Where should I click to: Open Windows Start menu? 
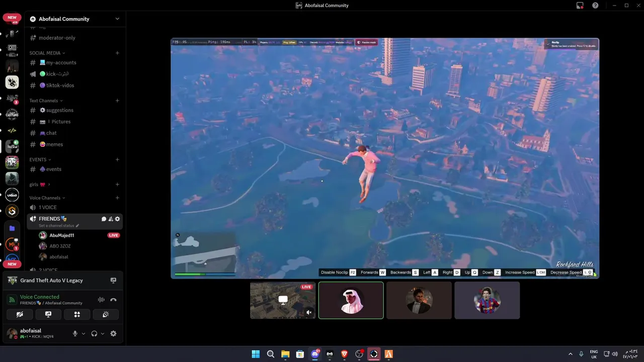[x=256, y=354]
